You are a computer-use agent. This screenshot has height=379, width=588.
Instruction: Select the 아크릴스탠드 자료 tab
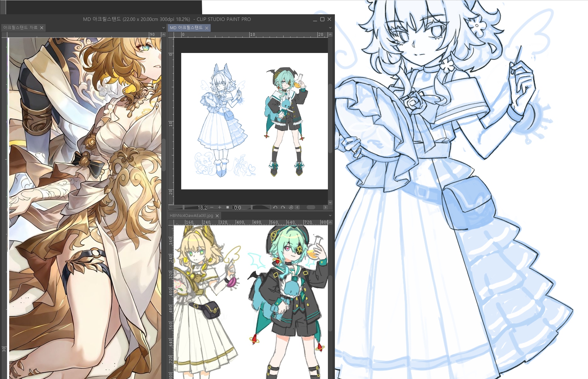20,28
